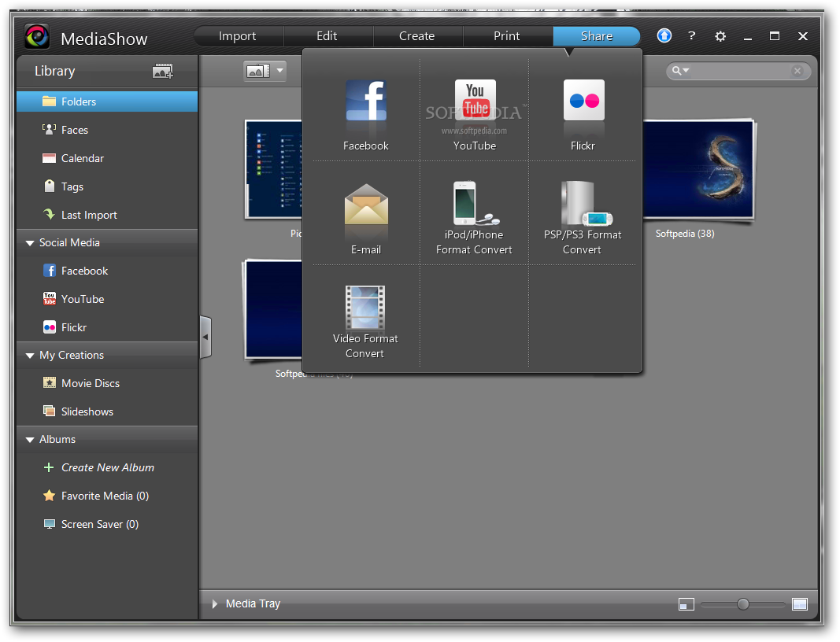Viewport: 840px width, 642px height.
Task: Open Screen Saver (0) album
Action: [x=107, y=524]
